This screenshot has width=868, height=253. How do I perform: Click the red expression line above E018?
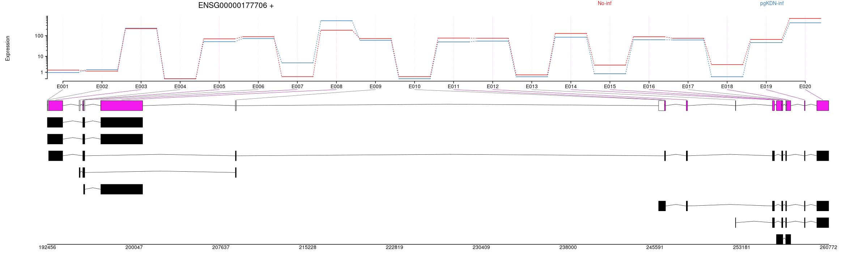coord(727,65)
